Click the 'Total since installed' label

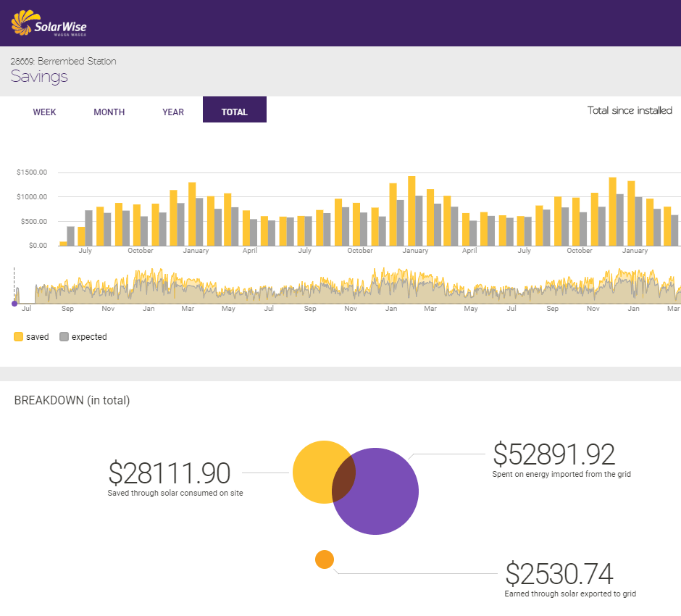630,111
